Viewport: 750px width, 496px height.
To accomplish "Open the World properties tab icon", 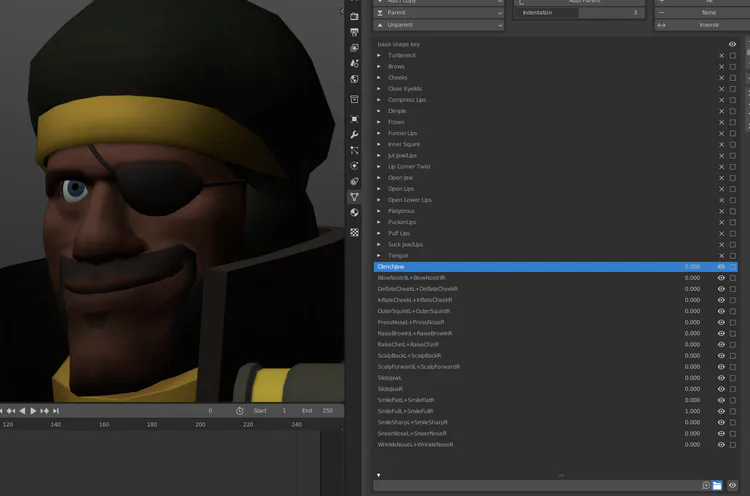I will [x=354, y=79].
